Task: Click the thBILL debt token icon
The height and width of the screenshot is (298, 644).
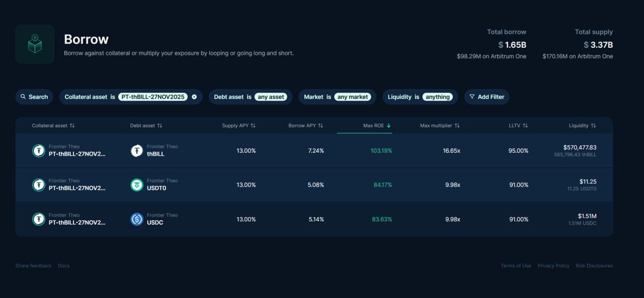Action: coord(137,151)
